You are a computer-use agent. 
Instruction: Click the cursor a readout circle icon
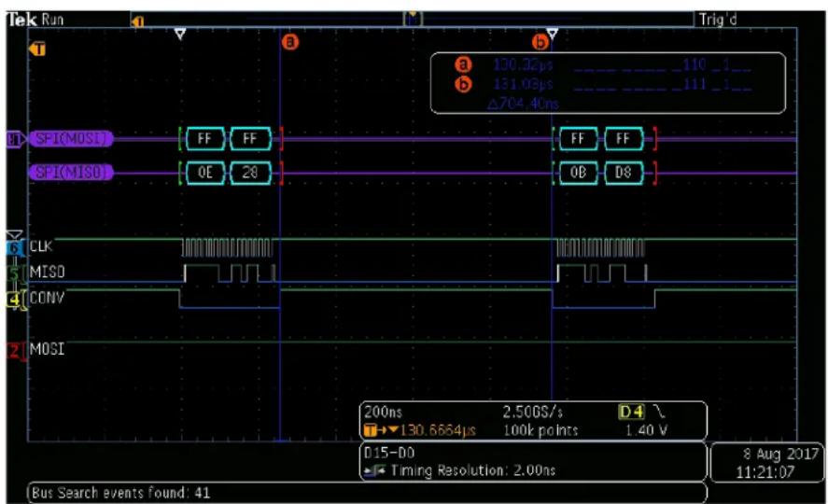(x=463, y=65)
